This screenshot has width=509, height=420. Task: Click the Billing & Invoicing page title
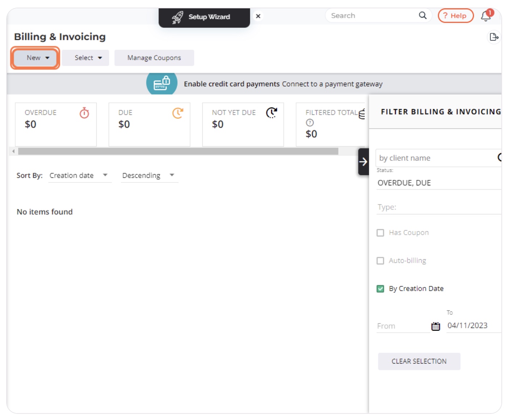coord(60,37)
